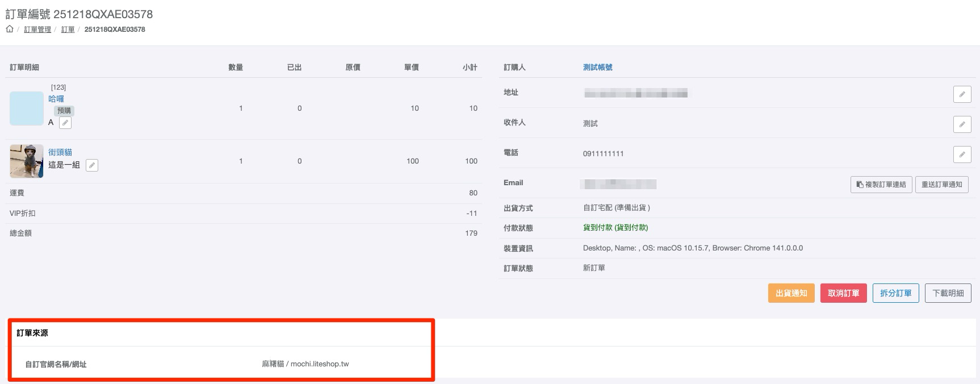Image resolution: width=980 pixels, height=384 pixels.
Task: Edit the address with pencil icon
Action: 962,94
